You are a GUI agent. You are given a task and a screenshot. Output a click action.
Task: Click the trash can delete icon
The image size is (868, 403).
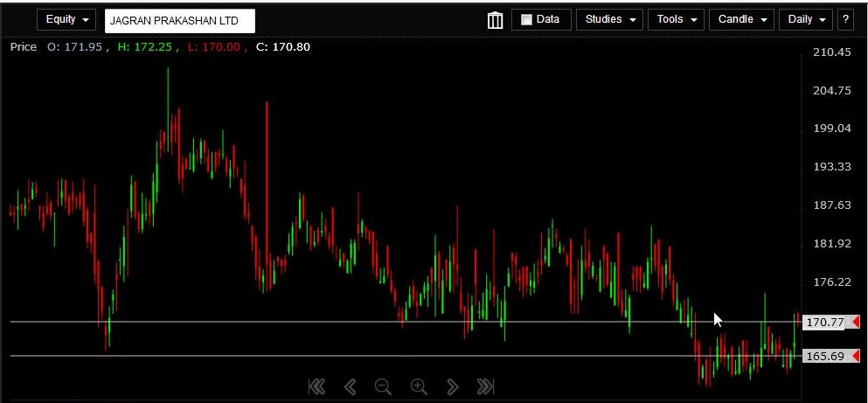[495, 20]
